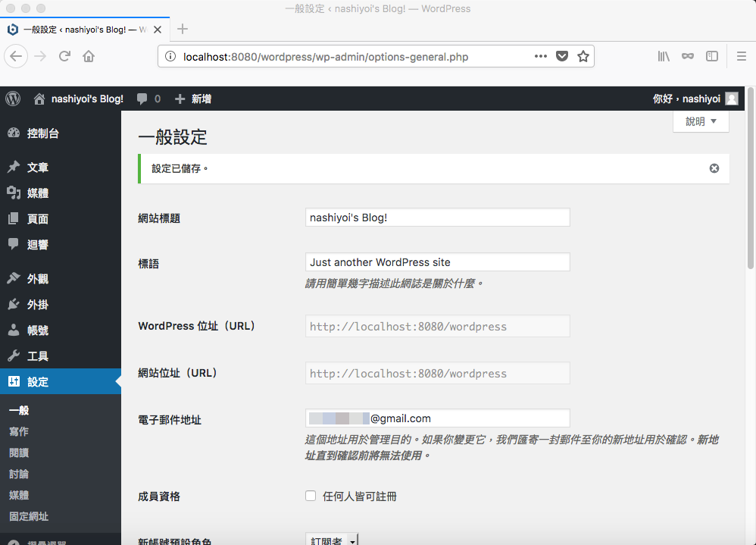
Task: Open the Firefox hamburger menu
Action: (x=742, y=56)
